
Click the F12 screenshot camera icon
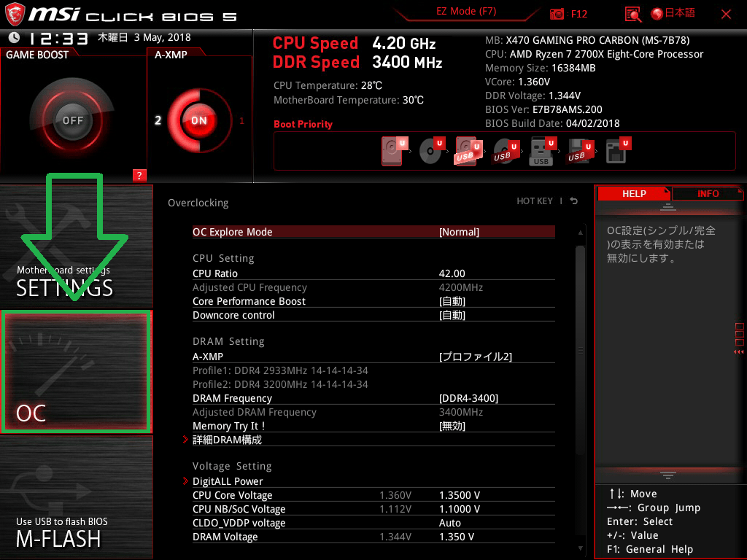pos(558,14)
